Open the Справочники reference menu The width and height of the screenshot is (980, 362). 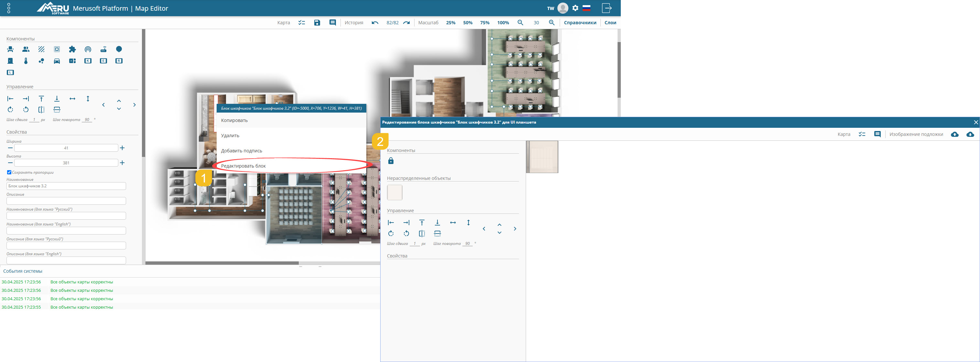(x=580, y=23)
